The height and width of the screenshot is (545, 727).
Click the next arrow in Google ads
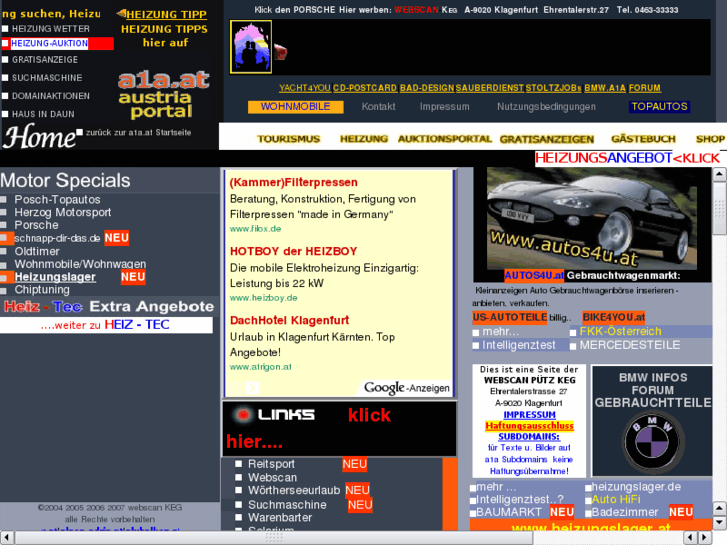pos(252,387)
